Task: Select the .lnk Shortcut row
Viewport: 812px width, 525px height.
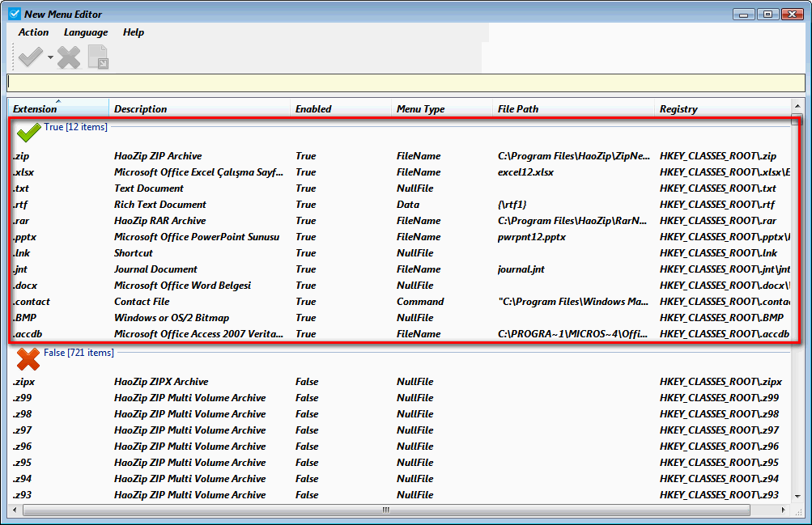Action: (400, 253)
